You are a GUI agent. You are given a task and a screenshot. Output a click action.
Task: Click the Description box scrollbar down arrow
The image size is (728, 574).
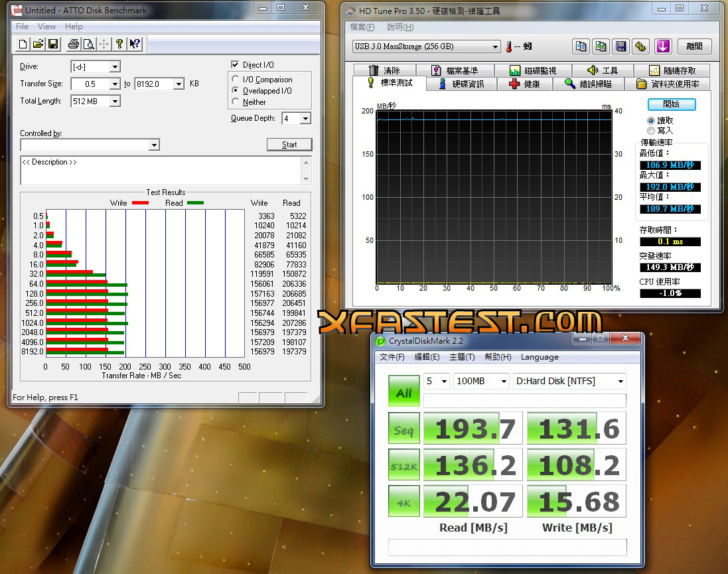point(306,179)
